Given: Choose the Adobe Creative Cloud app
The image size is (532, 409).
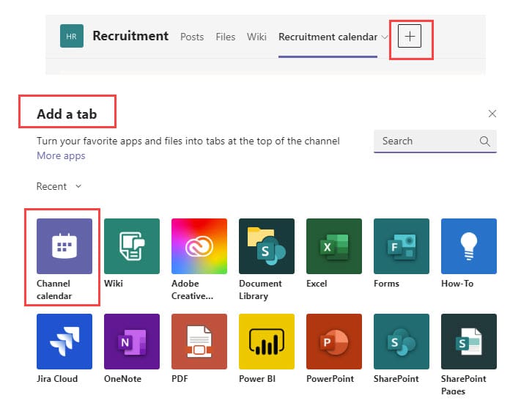Looking at the screenshot, I should coord(199,246).
